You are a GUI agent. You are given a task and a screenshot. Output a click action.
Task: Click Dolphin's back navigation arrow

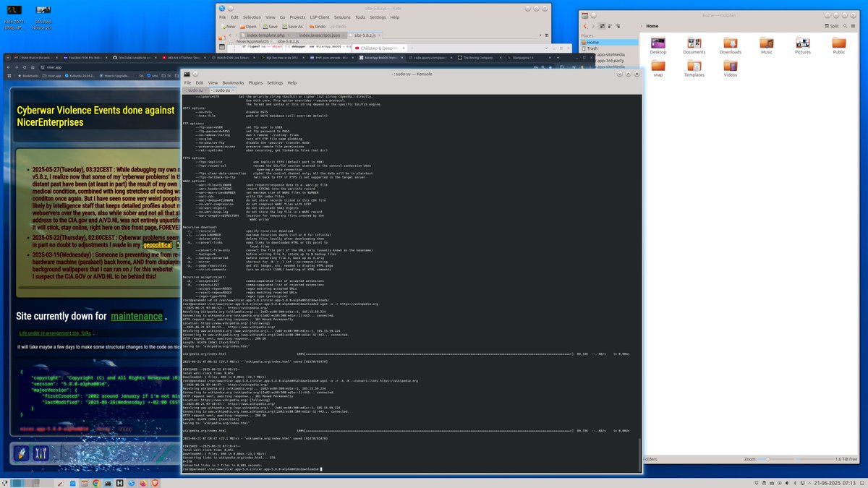coord(585,26)
